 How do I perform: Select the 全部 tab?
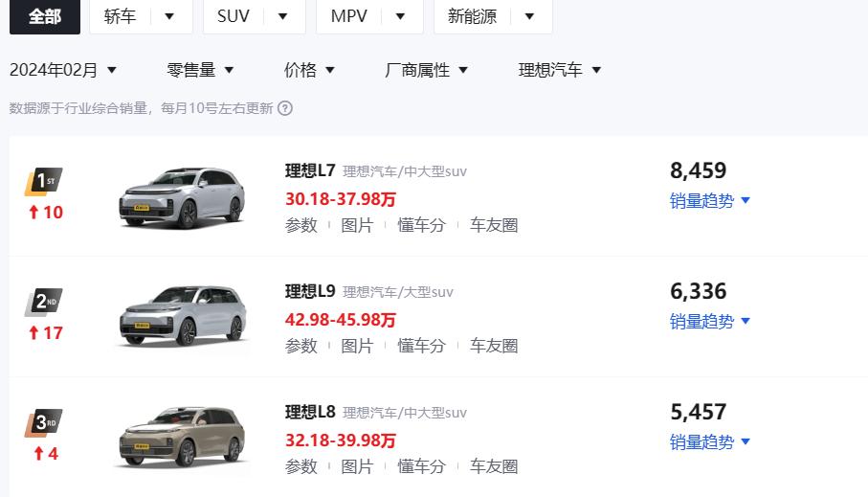click(x=45, y=16)
